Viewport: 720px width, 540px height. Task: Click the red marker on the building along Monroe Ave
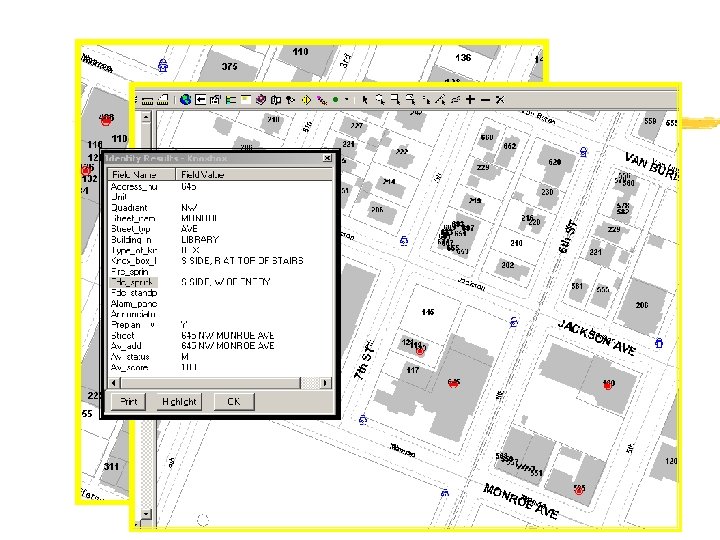[579, 490]
